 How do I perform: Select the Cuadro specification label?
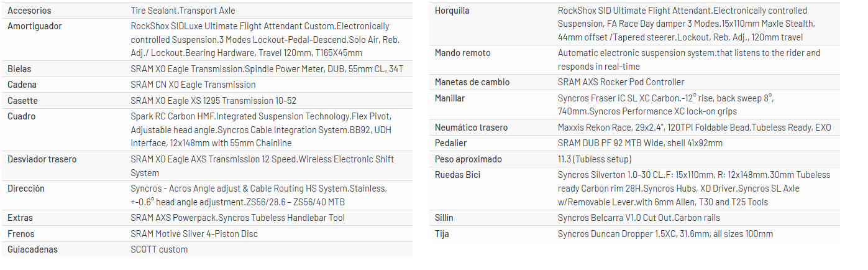[21, 116]
